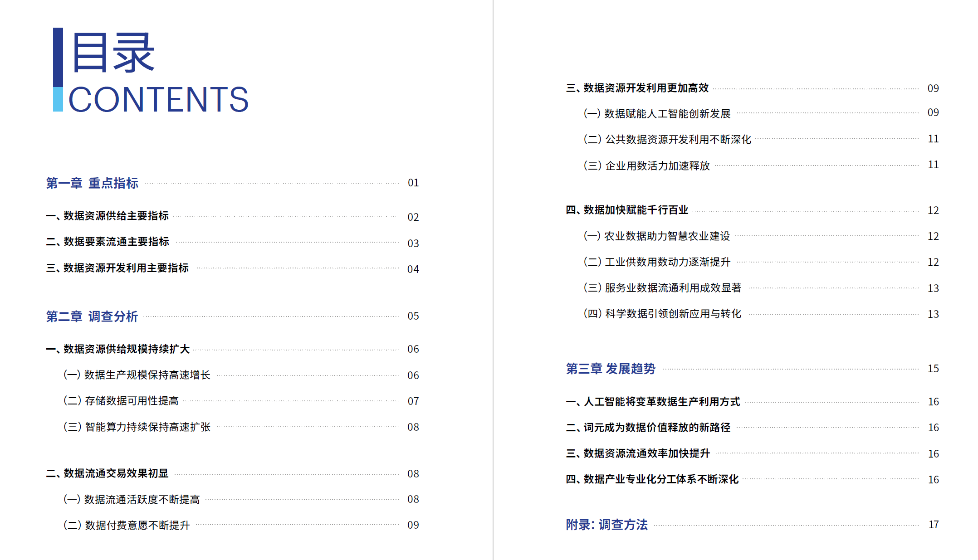Go to 数据资源供给主要指标 entry
The image size is (978, 560).
[x=108, y=216]
